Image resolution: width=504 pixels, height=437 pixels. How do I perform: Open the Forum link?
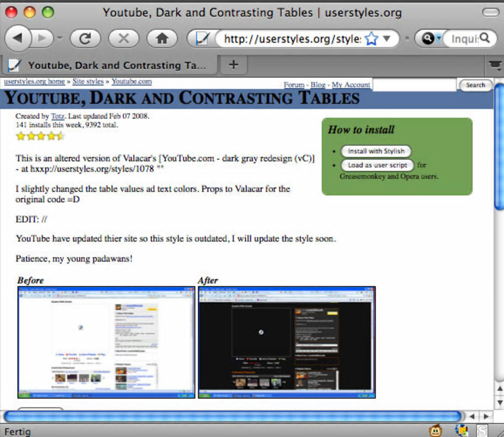point(294,85)
